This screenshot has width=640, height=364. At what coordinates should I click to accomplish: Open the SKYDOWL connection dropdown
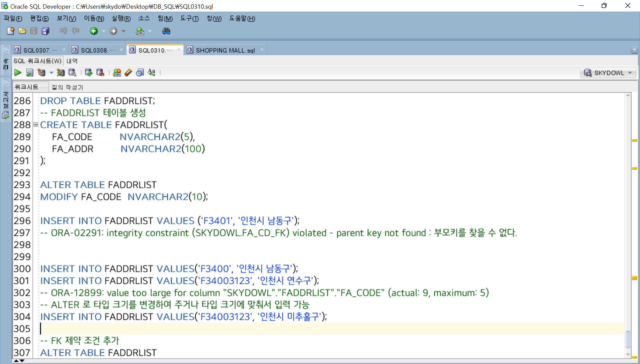coord(630,73)
